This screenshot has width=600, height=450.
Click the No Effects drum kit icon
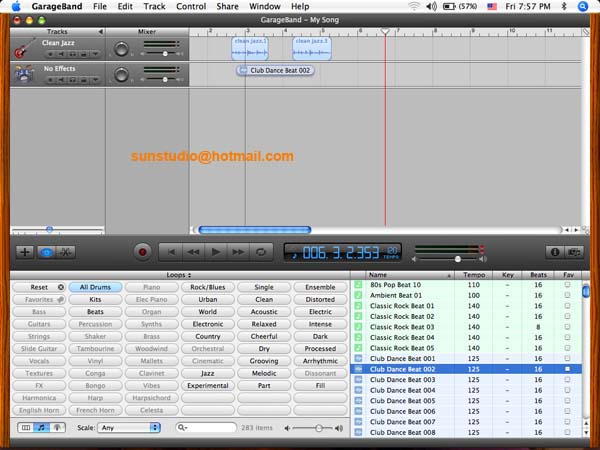click(24, 74)
